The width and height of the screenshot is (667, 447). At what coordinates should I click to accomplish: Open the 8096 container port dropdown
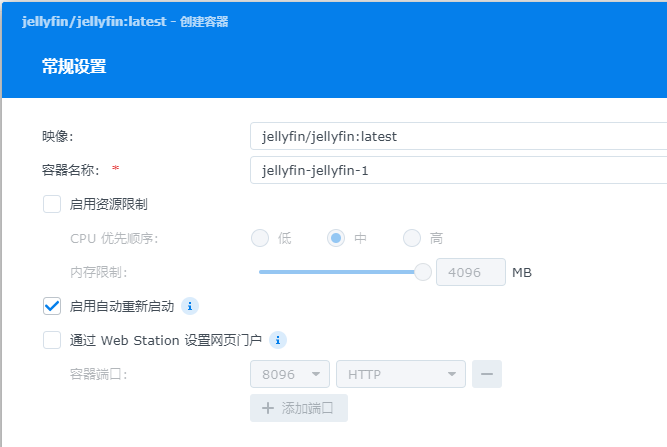290,374
